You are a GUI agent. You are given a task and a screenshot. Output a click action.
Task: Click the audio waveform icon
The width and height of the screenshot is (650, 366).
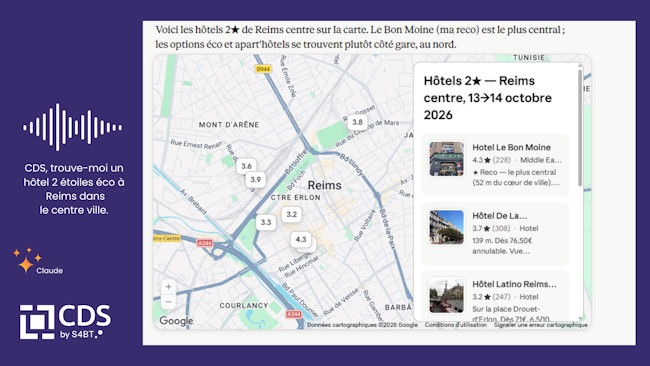[73, 127]
